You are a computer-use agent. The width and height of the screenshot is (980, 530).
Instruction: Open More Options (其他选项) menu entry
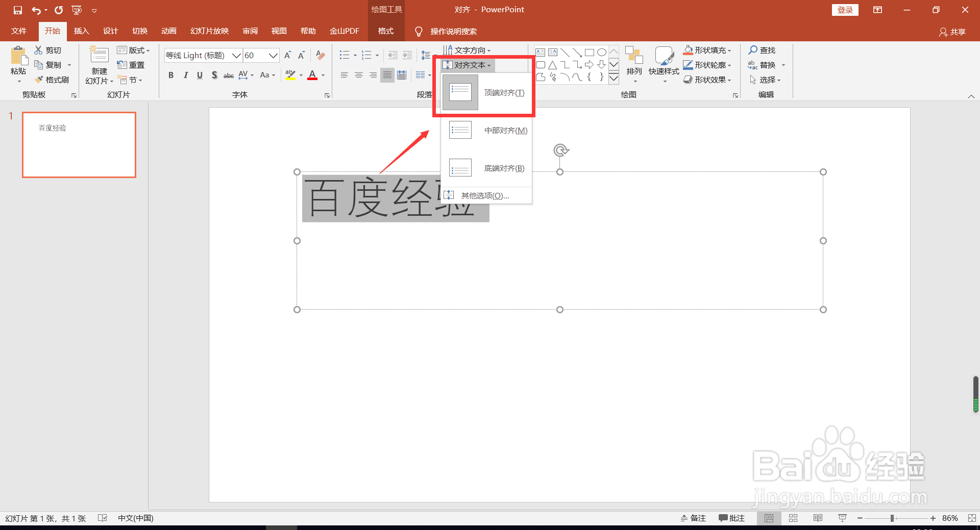(486, 195)
